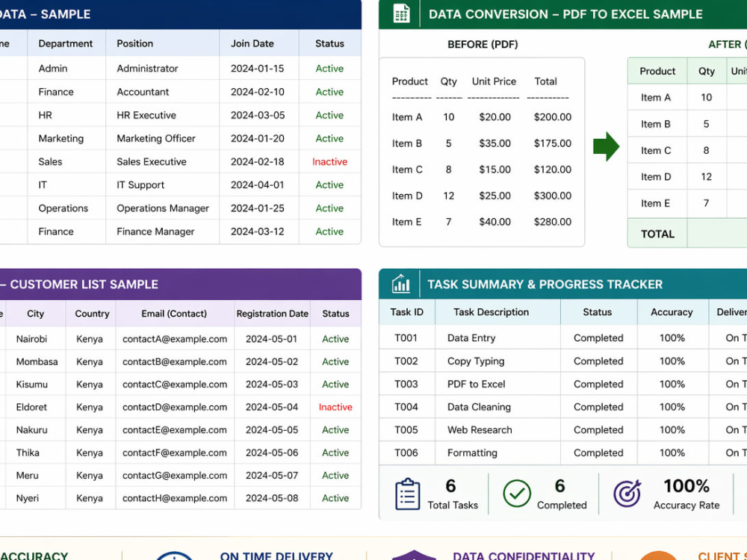Click the bar chart icon in Task Summary header
Viewport: 747px width, 560px height.
[x=400, y=284]
